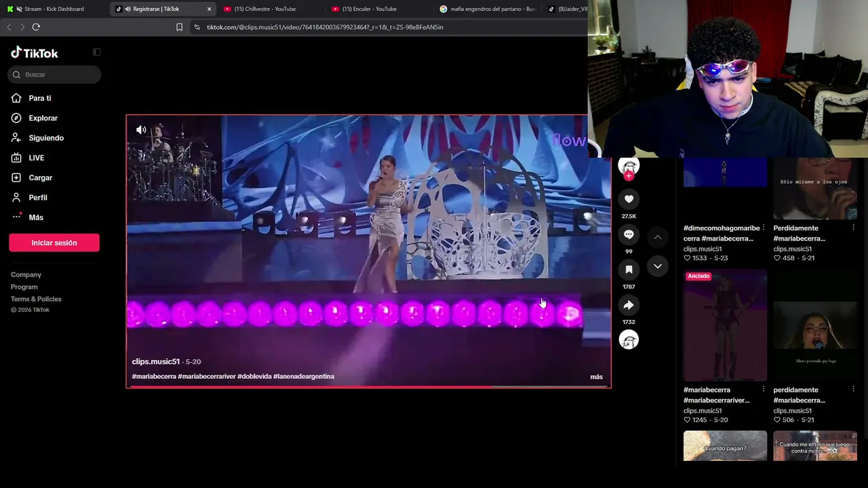The height and width of the screenshot is (488, 868).
Task: Bookmark the page from the address bar
Action: coord(179,27)
